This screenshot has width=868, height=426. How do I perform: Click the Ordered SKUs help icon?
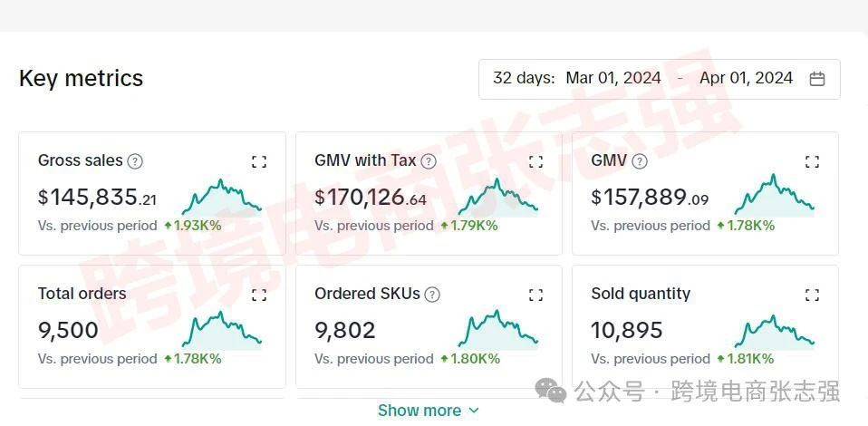tap(432, 294)
